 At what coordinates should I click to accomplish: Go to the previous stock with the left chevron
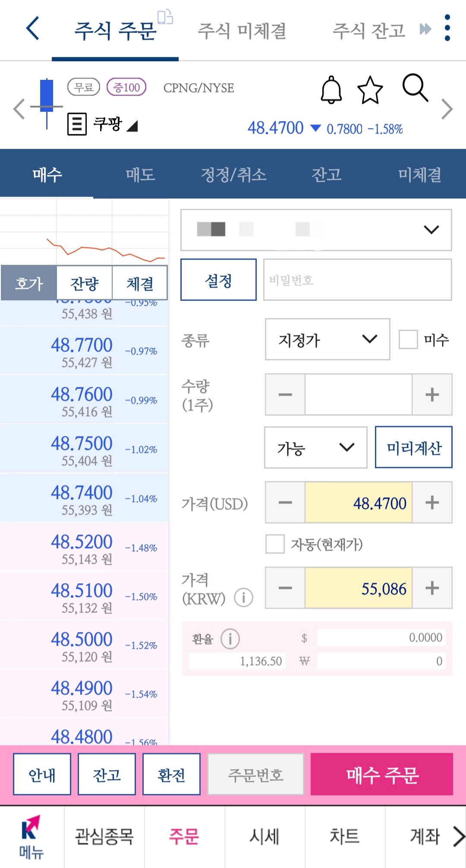pos(19,109)
